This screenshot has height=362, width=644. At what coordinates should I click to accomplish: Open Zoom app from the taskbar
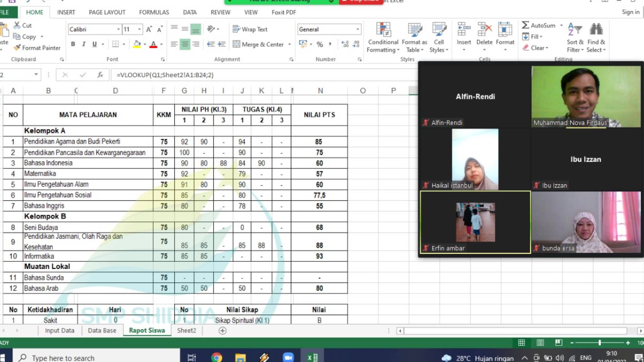click(x=288, y=357)
